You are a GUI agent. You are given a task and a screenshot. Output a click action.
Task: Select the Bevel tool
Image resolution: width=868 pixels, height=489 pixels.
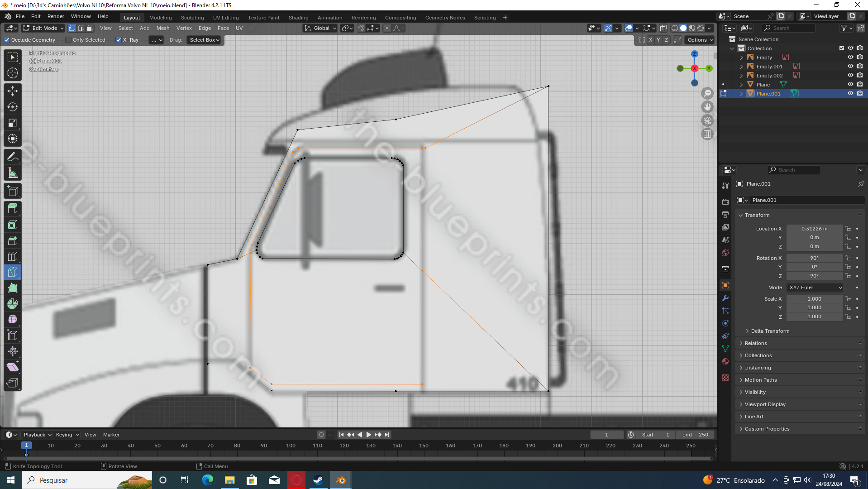point(13,240)
